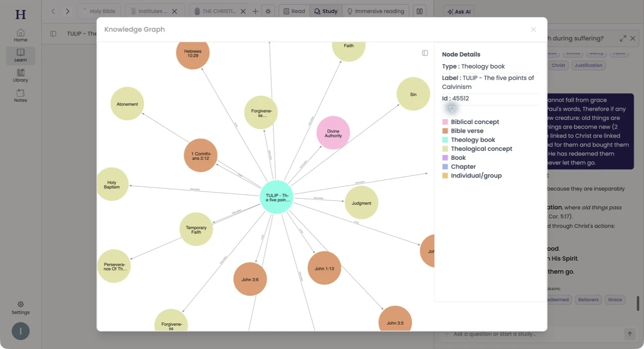Select the Hebrews 10:29 node
This screenshot has width=644, height=349.
click(x=193, y=53)
